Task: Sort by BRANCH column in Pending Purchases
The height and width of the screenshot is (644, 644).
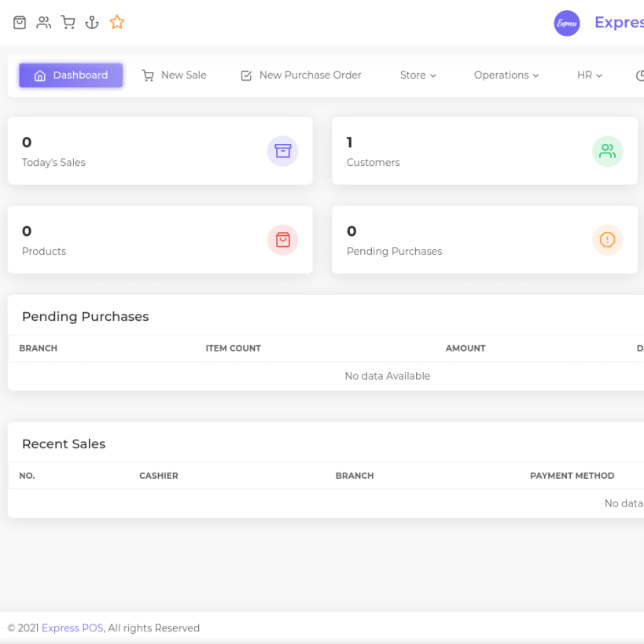Action: pyautogui.click(x=39, y=348)
